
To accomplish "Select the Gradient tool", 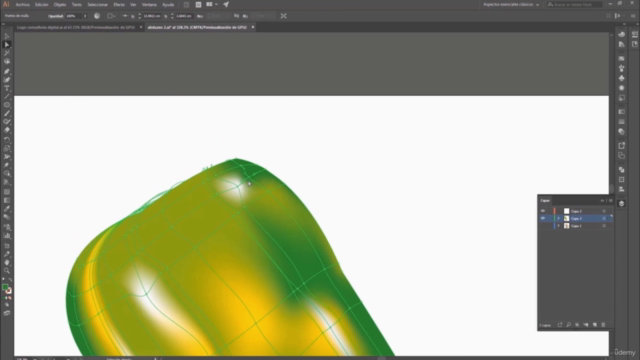I will click(x=7, y=200).
